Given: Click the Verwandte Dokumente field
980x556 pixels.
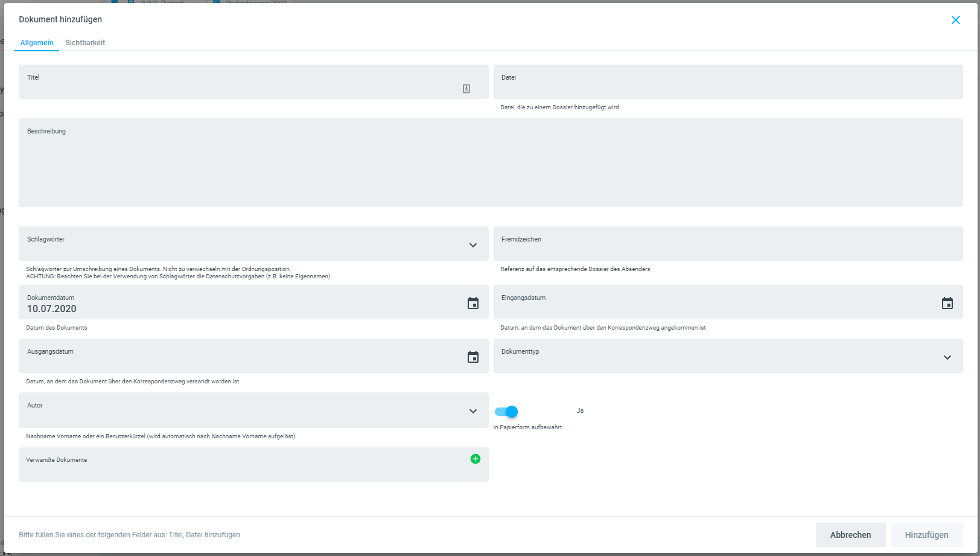Looking at the screenshot, I should 241,468.
